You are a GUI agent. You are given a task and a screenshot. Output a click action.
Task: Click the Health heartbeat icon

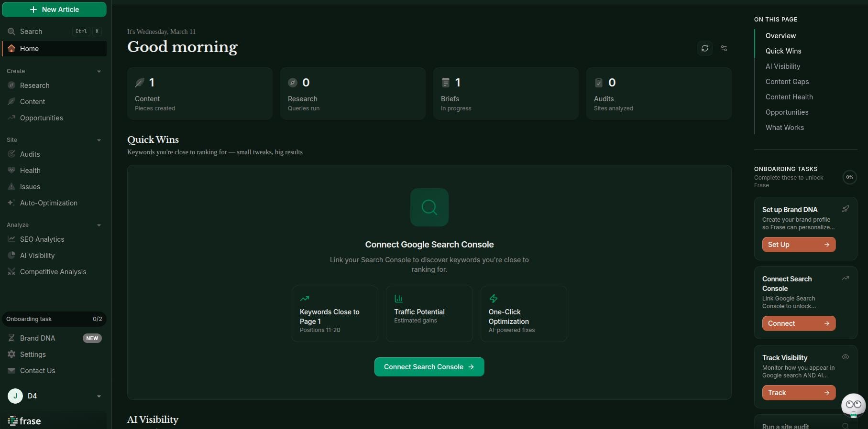(11, 171)
